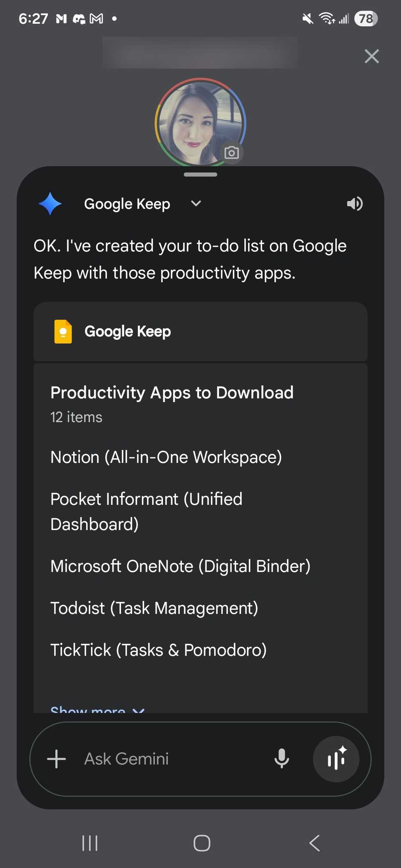Tap the yellow Google Keep note icon
The width and height of the screenshot is (401, 868).
(63, 331)
